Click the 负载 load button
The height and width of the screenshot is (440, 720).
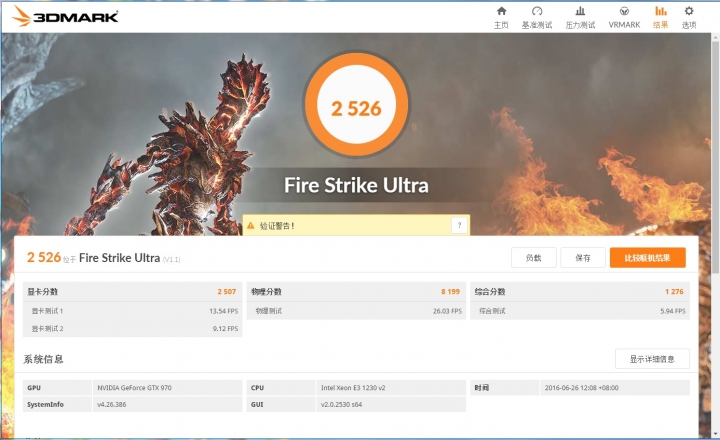tap(534, 258)
